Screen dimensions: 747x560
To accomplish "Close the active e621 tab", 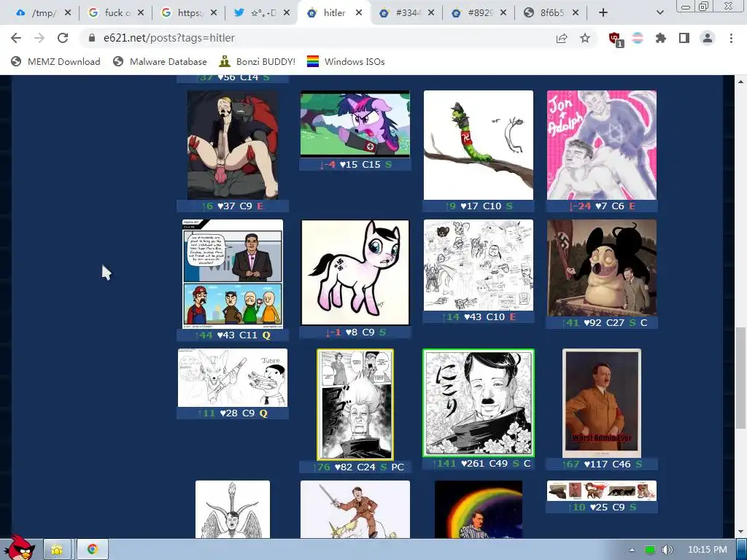I will point(359,13).
